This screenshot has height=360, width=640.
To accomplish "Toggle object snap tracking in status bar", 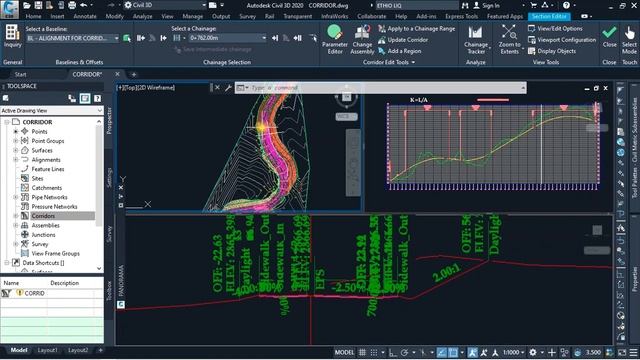I will pyautogui.click(x=442, y=352).
